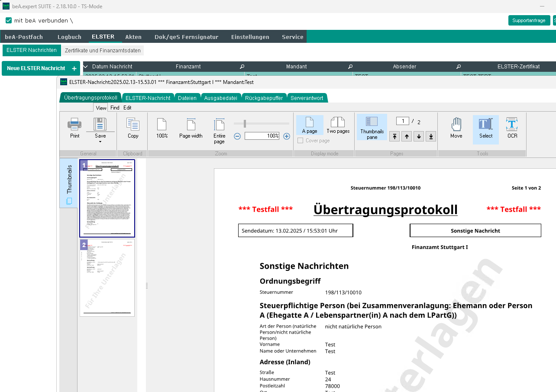The height and width of the screenshot is (392, 556).
Task: Open the search icon in the Finanzamt column
Action: [x=242, y=67]
